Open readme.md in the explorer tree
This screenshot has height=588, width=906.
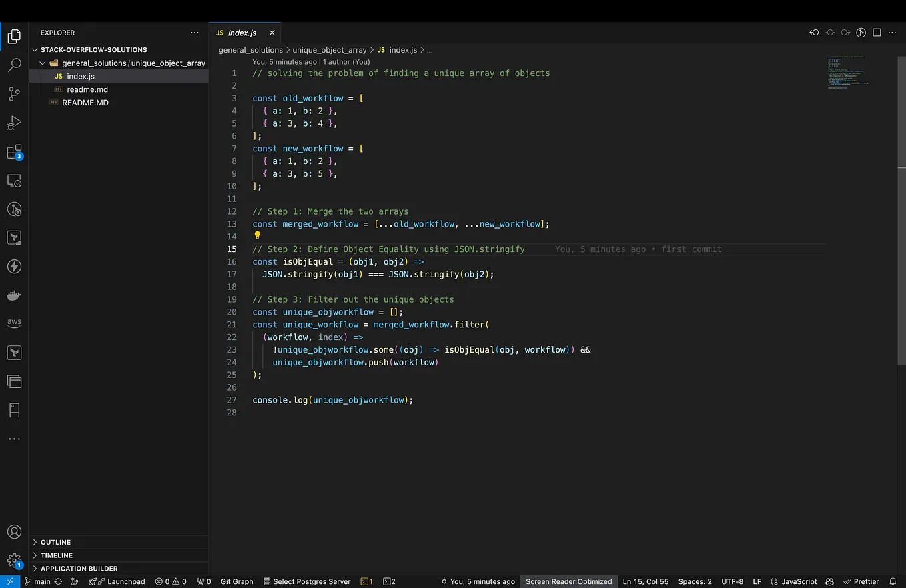pyautogui.click(x=87, y=89)
